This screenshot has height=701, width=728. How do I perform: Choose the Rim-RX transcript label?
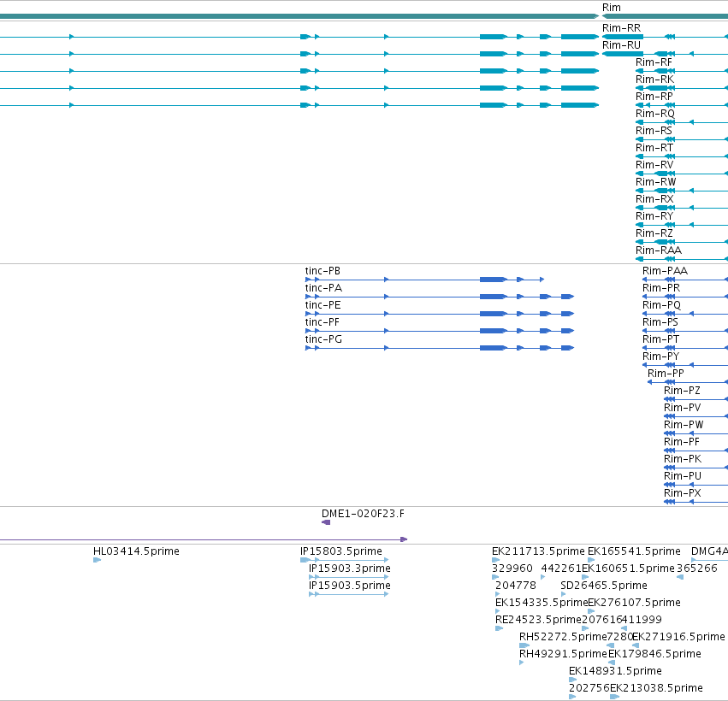pos(654,199)
